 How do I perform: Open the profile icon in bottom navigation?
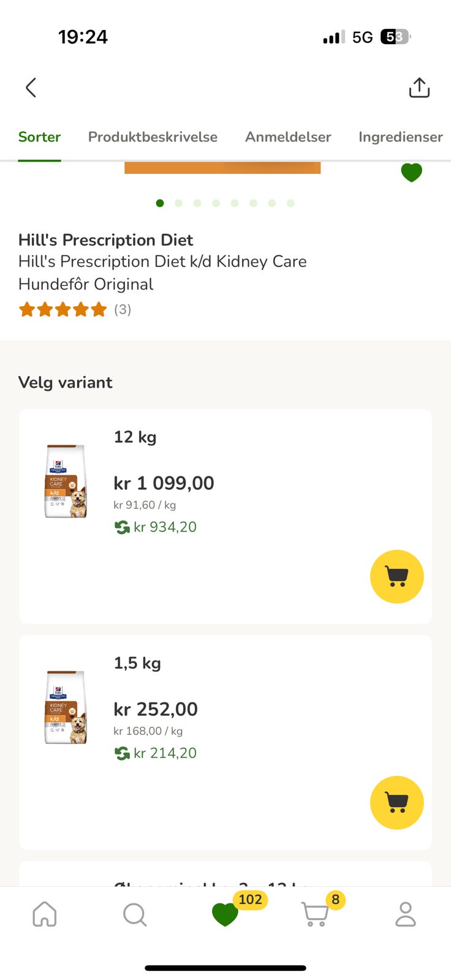pyautogui.click(x=405, y=914)
